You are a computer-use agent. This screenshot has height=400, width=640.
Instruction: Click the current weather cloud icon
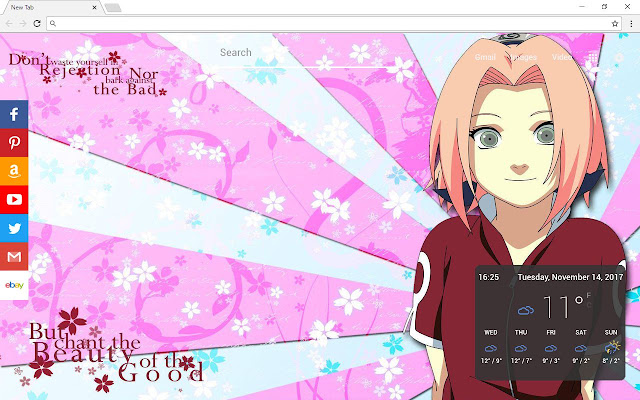click(x=526, y=311)
